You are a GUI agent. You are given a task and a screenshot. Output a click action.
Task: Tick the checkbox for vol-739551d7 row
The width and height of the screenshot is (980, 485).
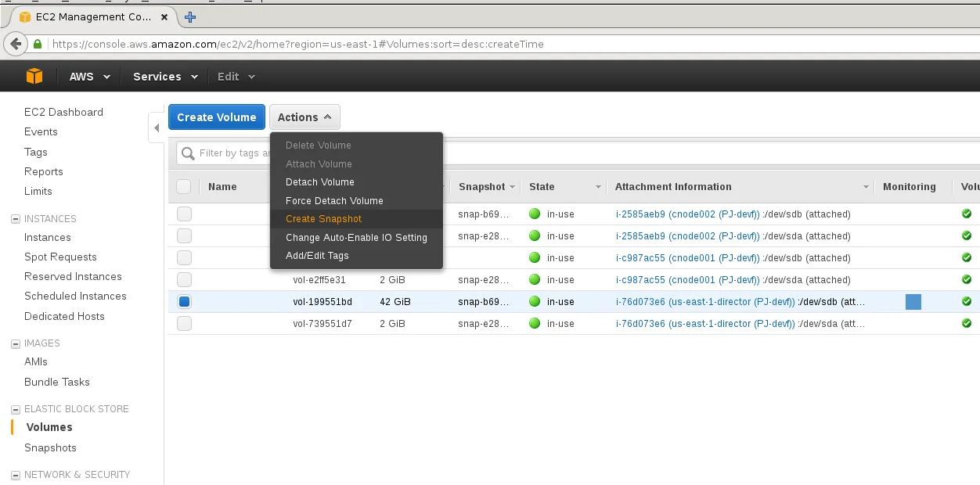pos(184,323)
